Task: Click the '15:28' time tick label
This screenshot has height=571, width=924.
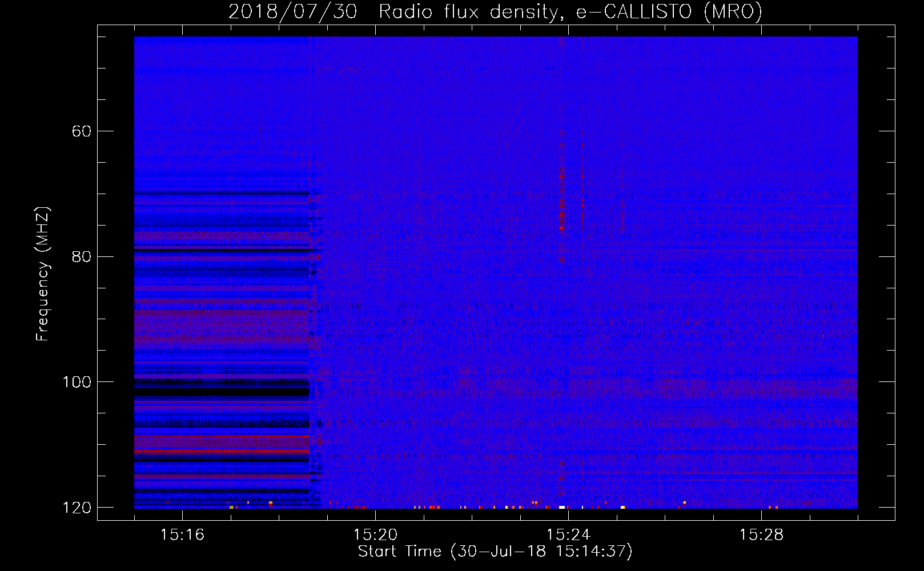Action: click(x=761, y=534)
